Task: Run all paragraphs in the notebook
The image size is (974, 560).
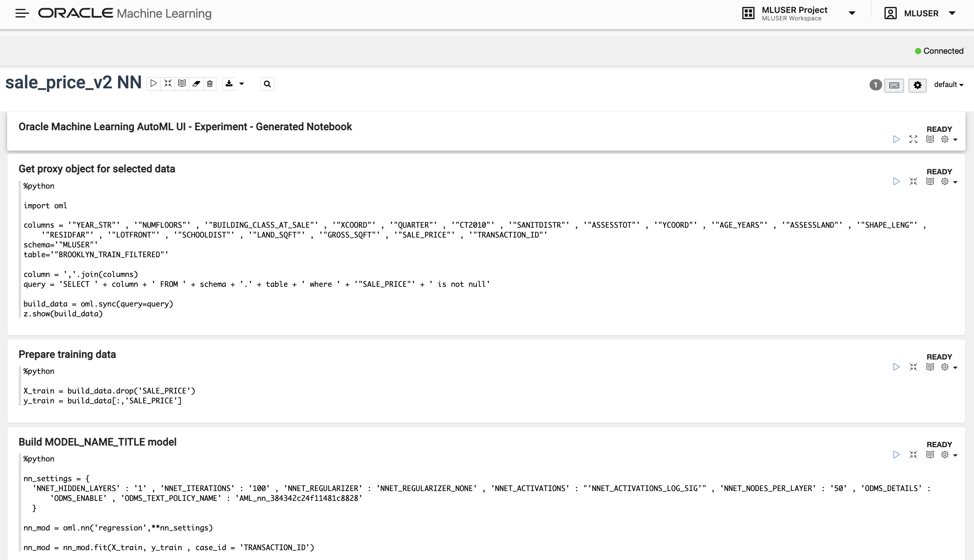Action: (153, 84)
